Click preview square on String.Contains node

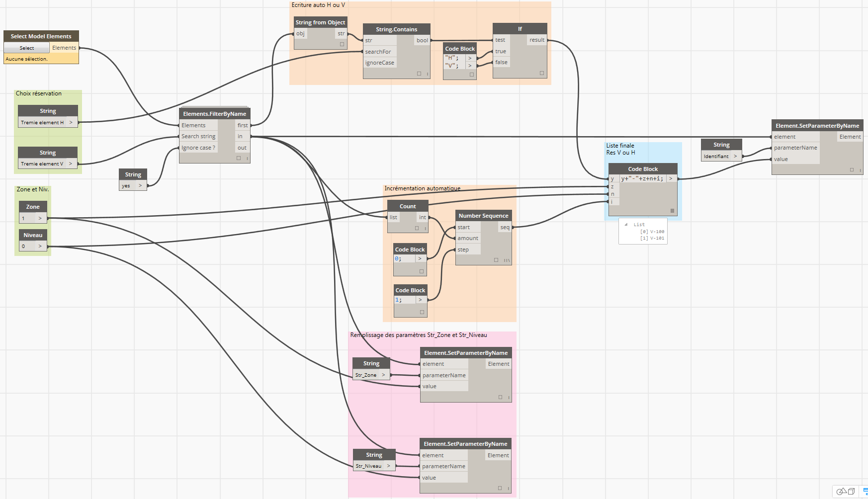(x=419, y=74)
